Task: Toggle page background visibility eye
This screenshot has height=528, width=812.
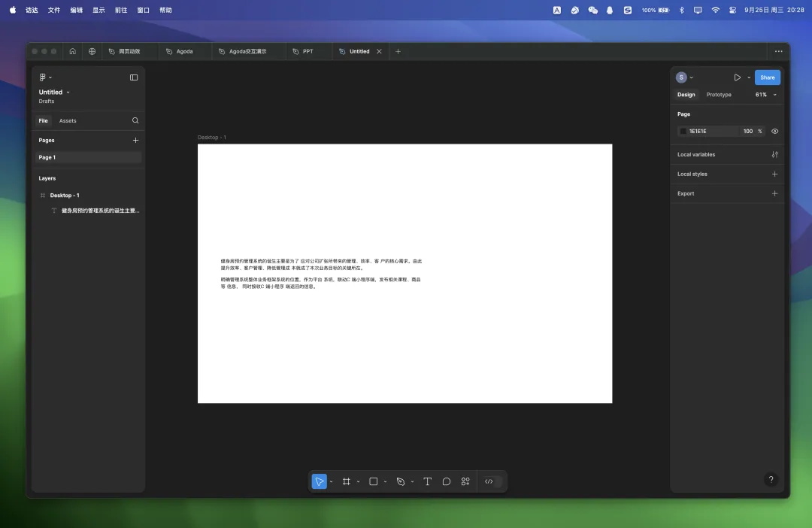Action: pos(774,131)
